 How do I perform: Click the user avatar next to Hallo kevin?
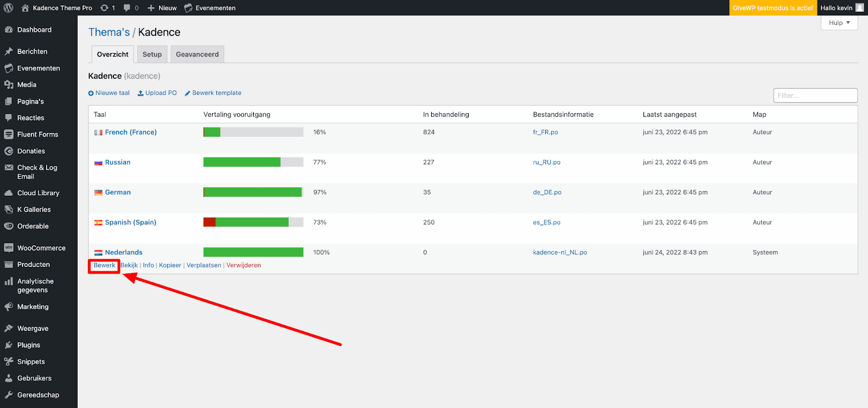(x=859, y=8)
